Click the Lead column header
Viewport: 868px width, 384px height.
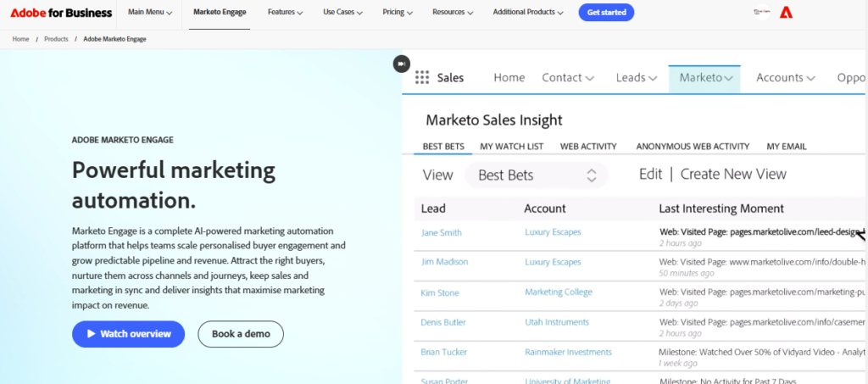point(433,209)
